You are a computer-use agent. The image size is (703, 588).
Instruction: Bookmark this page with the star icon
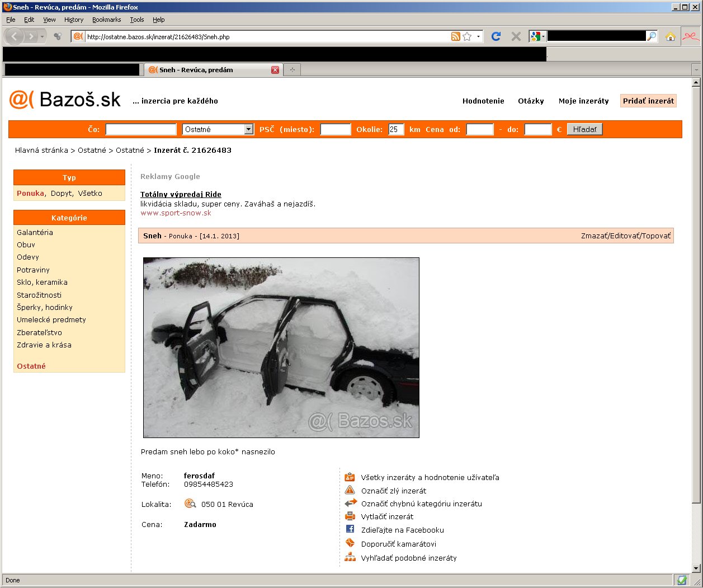point(467,36)
